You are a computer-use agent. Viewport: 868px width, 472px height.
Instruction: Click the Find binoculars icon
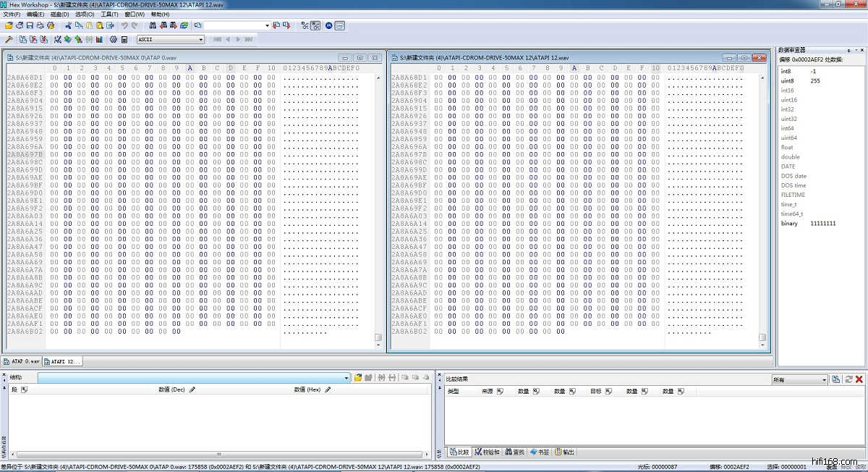pos(153,25)
